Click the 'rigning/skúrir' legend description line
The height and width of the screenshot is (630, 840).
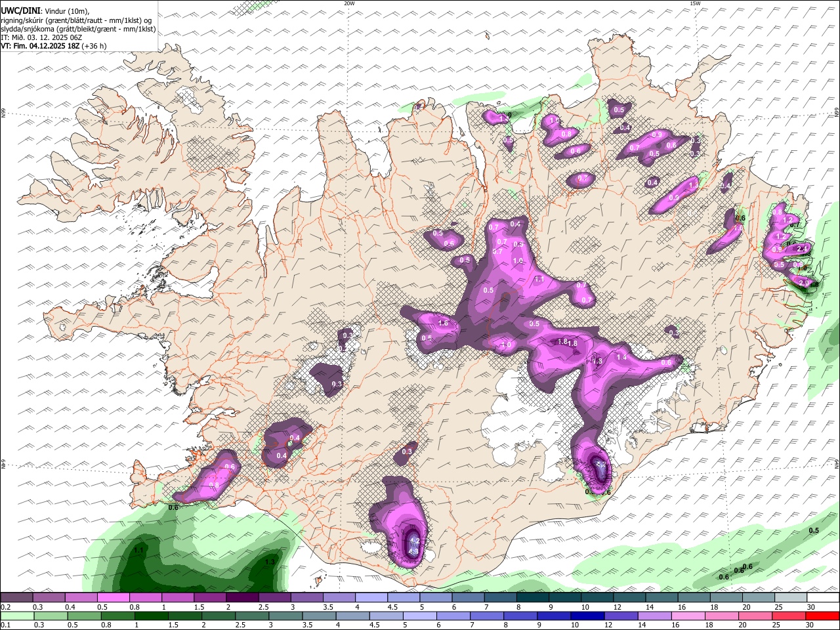tap(76, 20)
